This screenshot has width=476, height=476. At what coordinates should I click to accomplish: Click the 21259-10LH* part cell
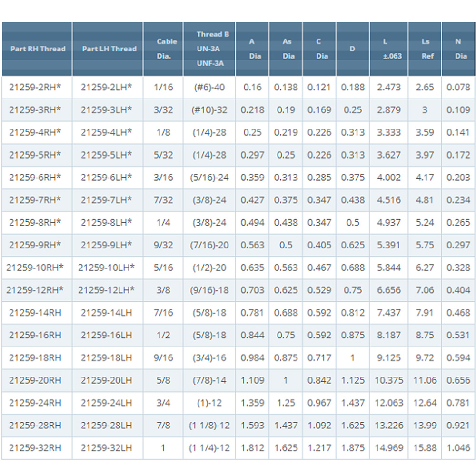(106, 268)
